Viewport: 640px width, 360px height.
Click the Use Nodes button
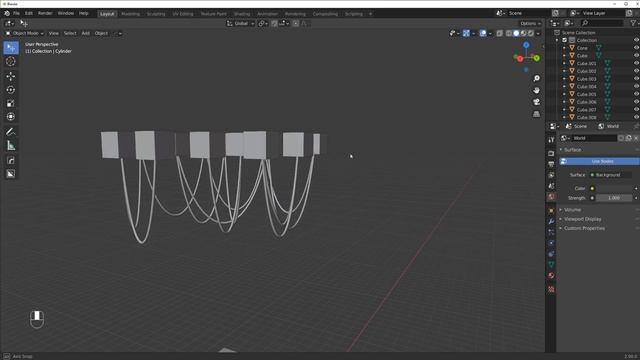(x=599, y=161)
